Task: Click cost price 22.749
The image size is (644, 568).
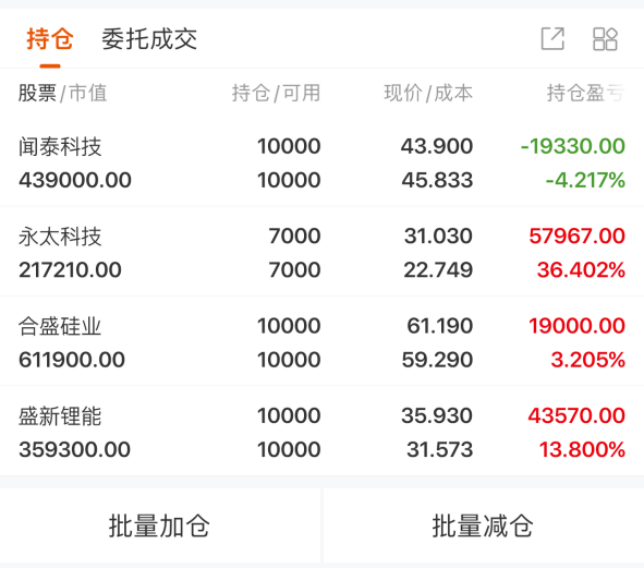Action: (438, 270)
